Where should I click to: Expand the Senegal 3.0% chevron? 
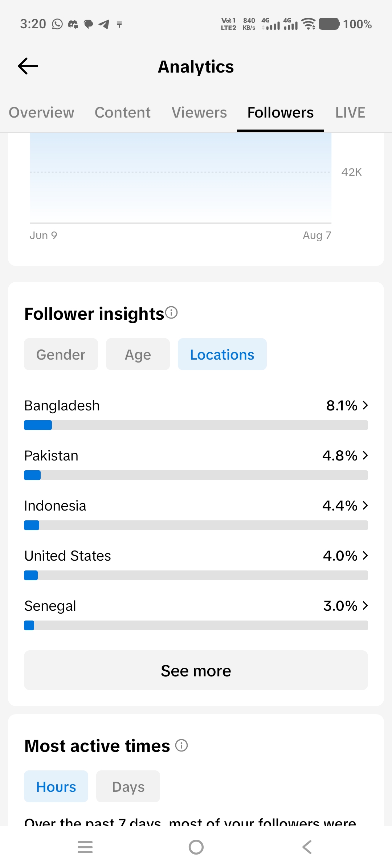tap(365, 605)
